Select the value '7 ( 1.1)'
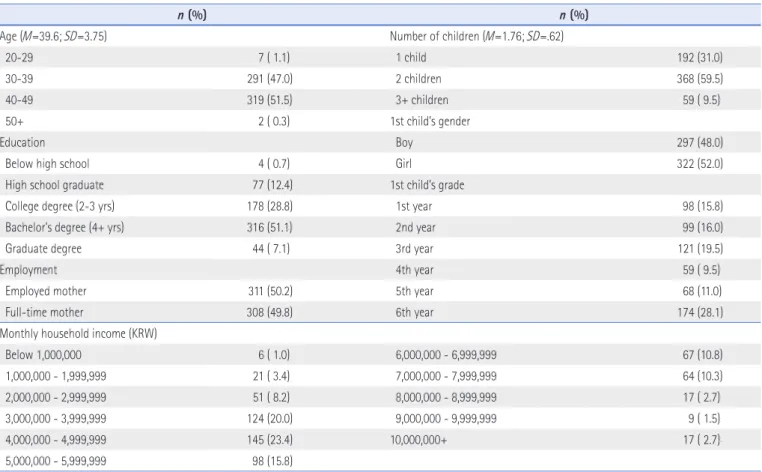 pos(274,57)
